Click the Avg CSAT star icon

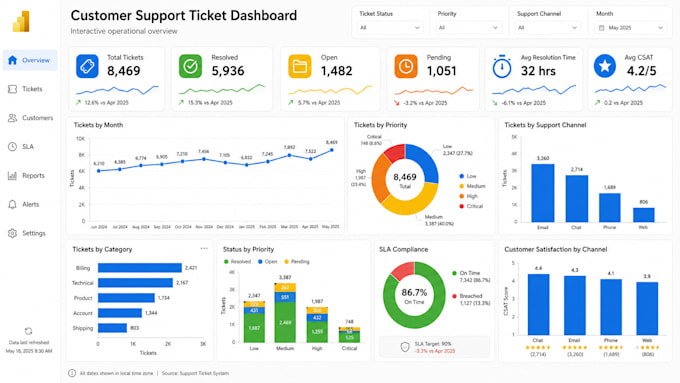pos(605,66)
